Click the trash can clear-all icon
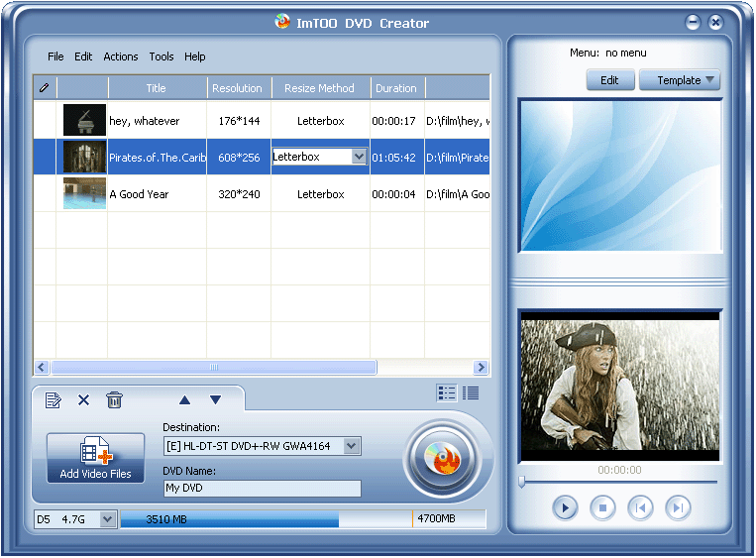The width and height of the screenshot is (756, 558). tap(114, 400)
